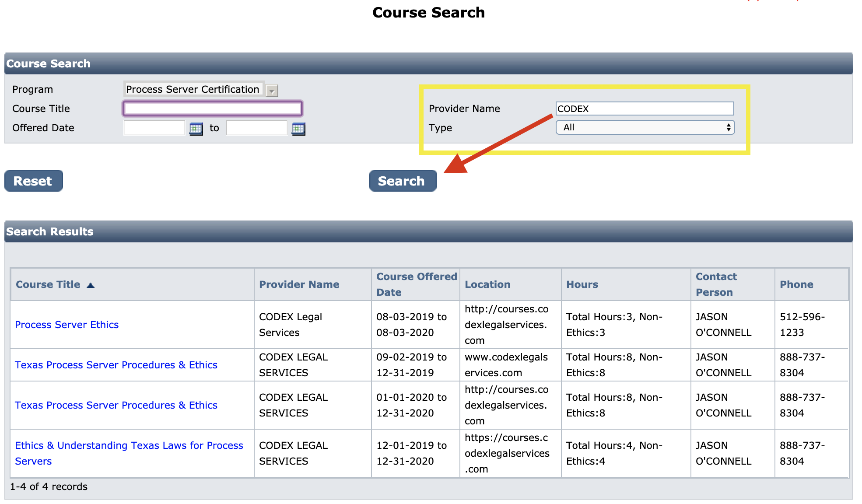The height and width of the screenshot is (504, 862).
Task: Open the Offered Date end calendar icon
Action: (x=298, y=129)
